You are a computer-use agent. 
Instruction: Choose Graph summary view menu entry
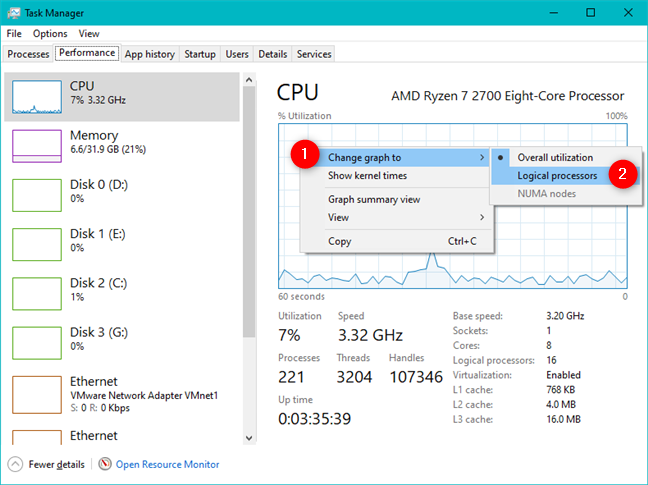coord(396,200)
